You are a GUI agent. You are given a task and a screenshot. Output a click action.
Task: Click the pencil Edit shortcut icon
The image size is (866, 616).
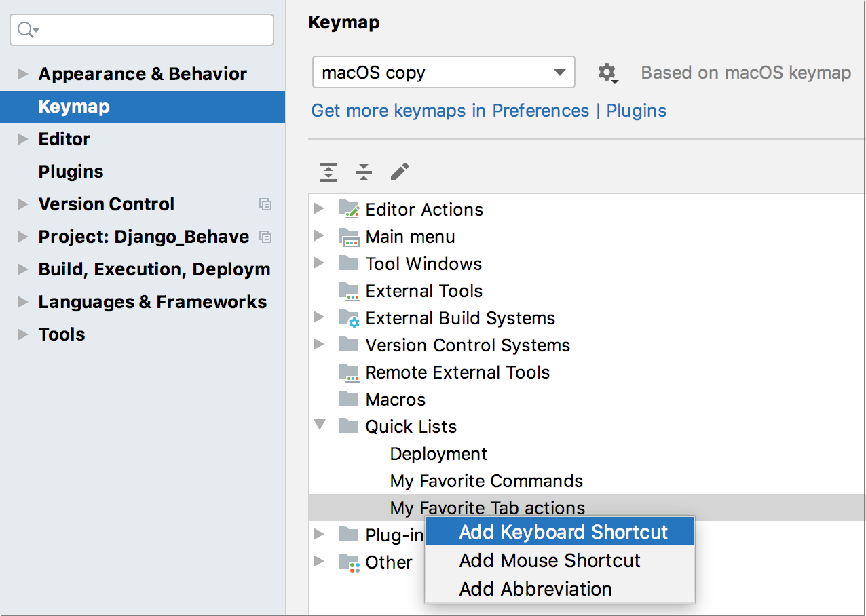(400, 172)
